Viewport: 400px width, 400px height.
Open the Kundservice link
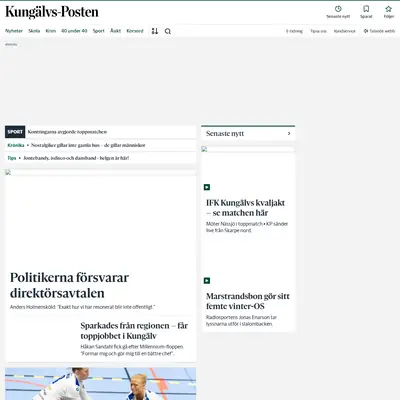coord(345,31)
